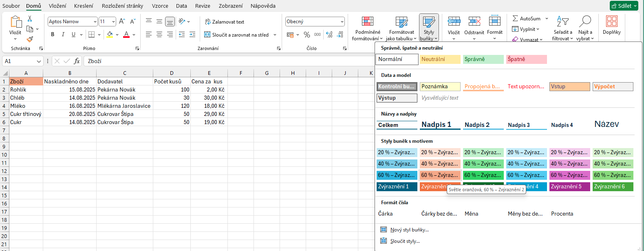Click the accounting currency format icon
The height and width of the screenshot is (251, 644).
290,35
